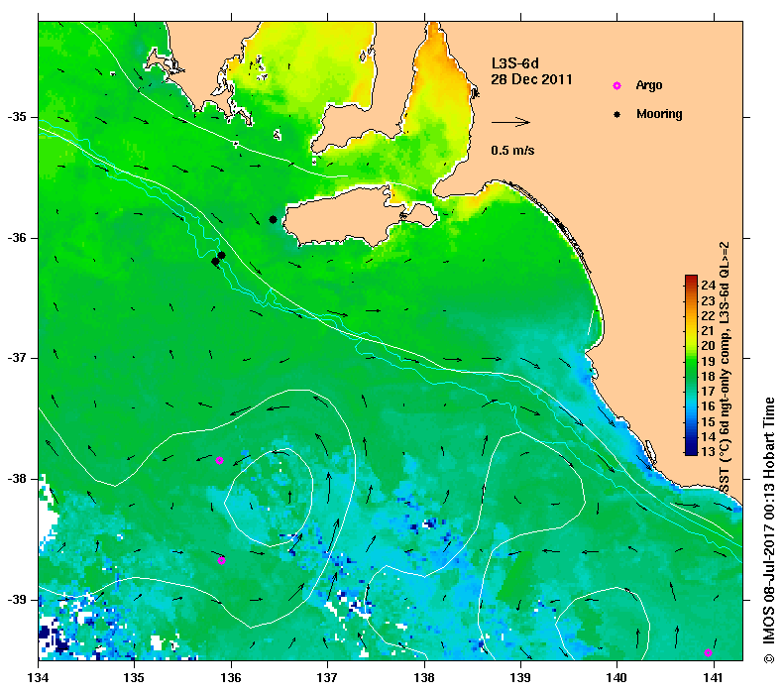This screenshot has height=694, width=784.
Task: Click the color bar value "13"
Action: pyautogui.click(x=708, y=451)
